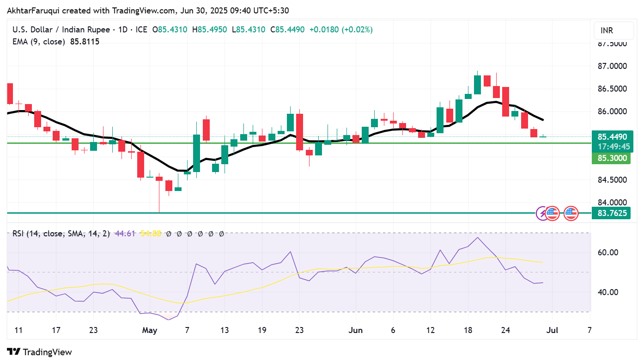644x364 pixels.
Task: Click the 11 date label on the time axis
Action: [x=19, y=330]
